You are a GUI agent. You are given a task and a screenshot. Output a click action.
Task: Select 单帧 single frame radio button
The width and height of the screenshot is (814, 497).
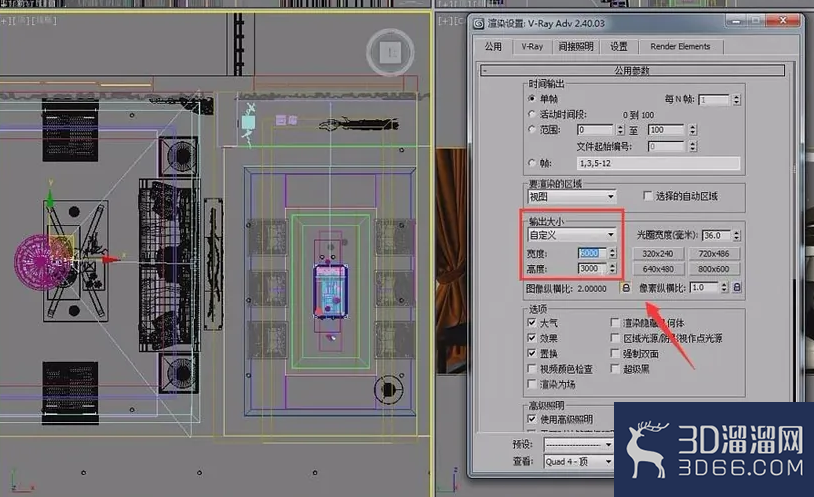(x=532, y=98)
